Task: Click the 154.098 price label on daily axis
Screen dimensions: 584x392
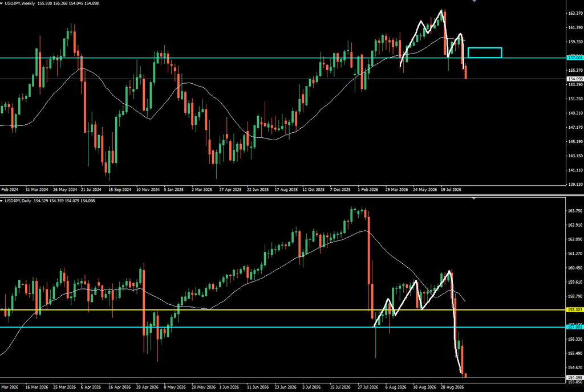Action: pyautogui.click(x=575, y=378)
